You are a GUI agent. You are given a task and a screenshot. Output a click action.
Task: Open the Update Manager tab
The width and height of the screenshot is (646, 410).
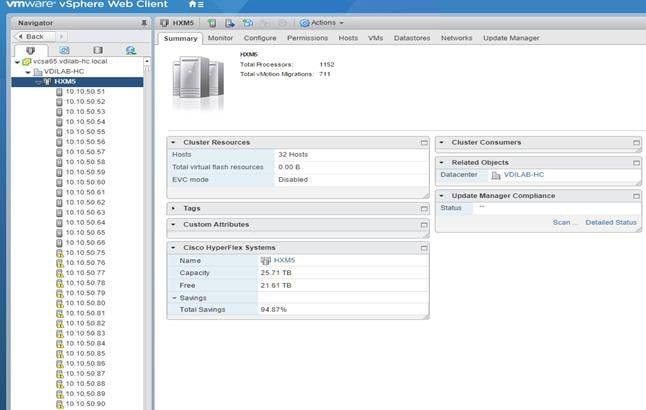[x=511, y=38]
